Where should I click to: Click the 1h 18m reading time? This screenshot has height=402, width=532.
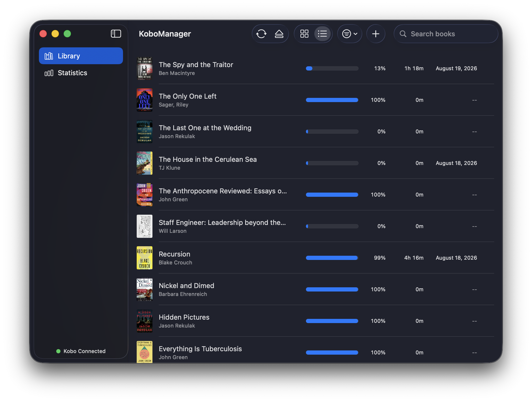(414, 68)
